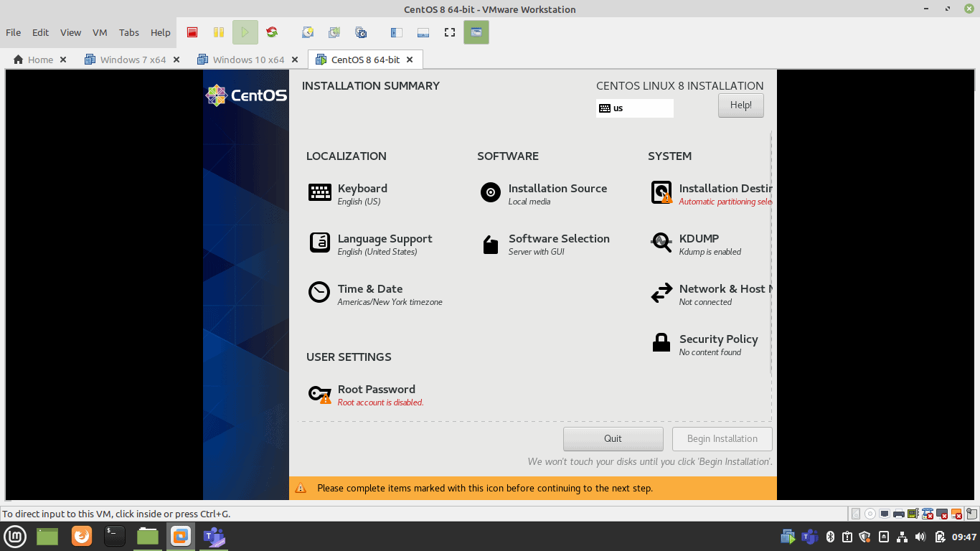Open the File menu
Image resolution: width=980 pixels, height=551 pixels.
coord(13,32)
